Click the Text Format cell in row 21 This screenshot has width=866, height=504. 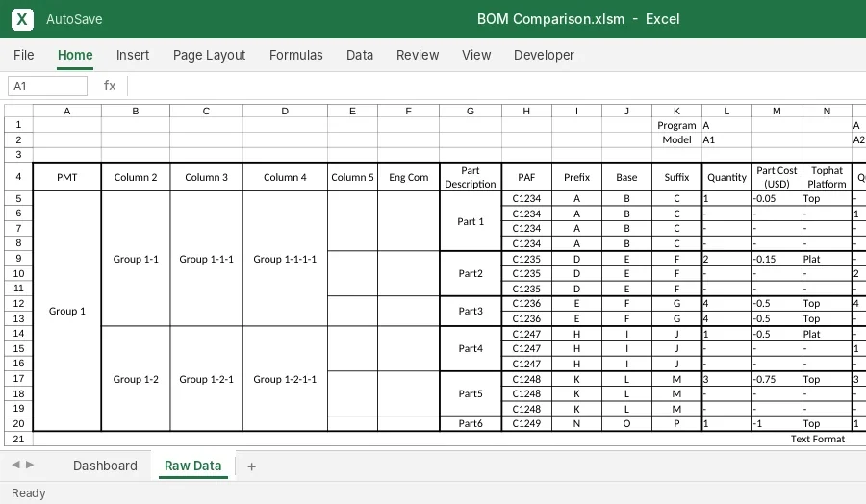(x=817, y=439)
